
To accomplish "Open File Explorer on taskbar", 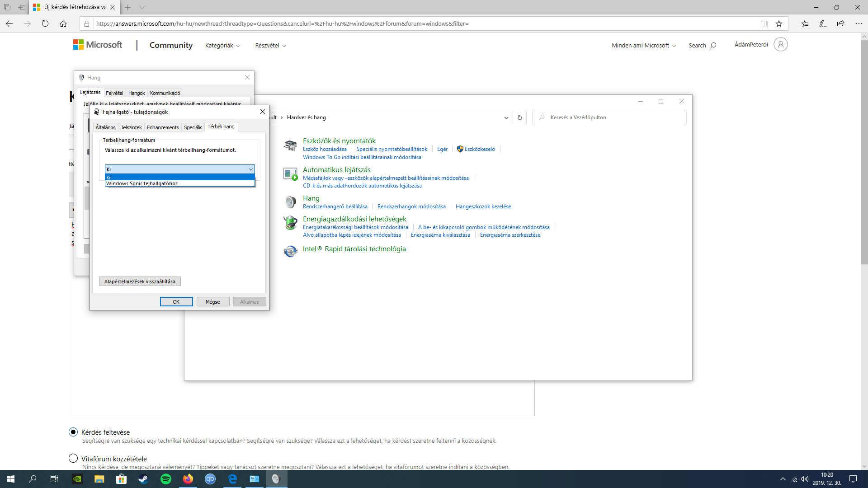I will pos(99,479).
